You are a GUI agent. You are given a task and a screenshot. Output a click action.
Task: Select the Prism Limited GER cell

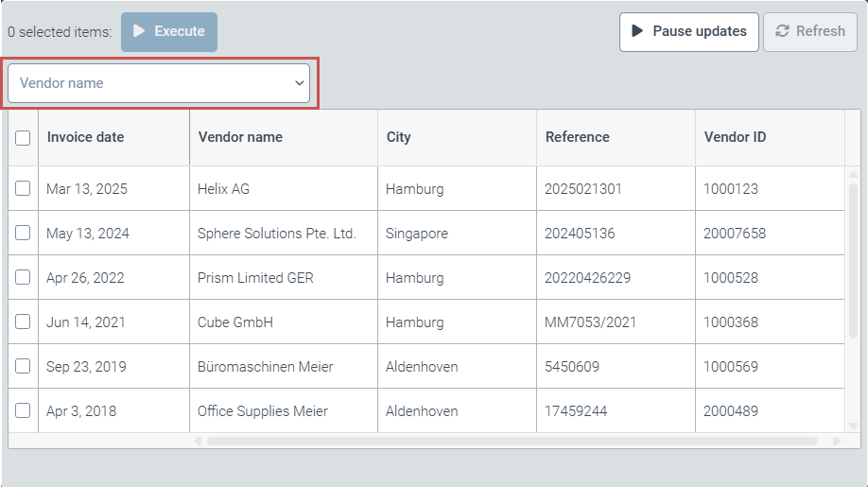[x=284, y=277]
